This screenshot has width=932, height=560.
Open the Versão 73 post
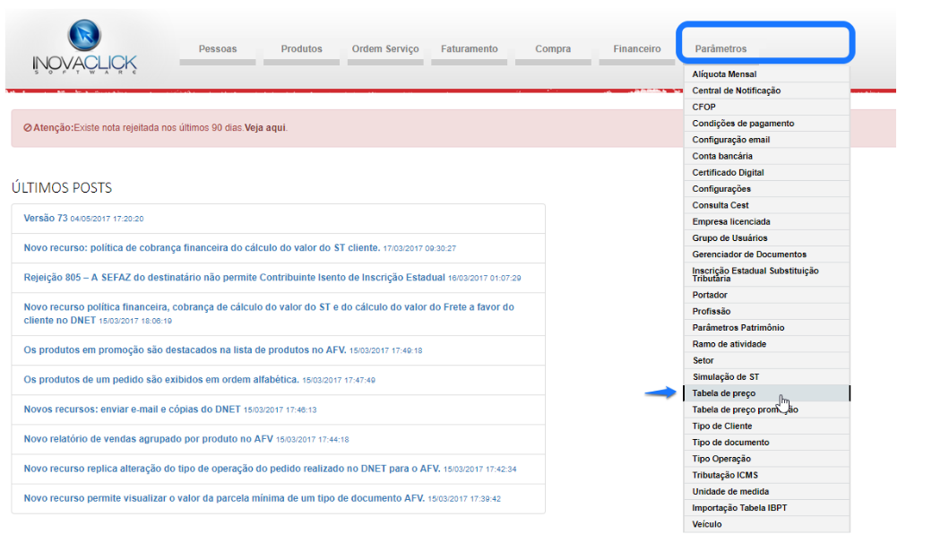point(46,219)
